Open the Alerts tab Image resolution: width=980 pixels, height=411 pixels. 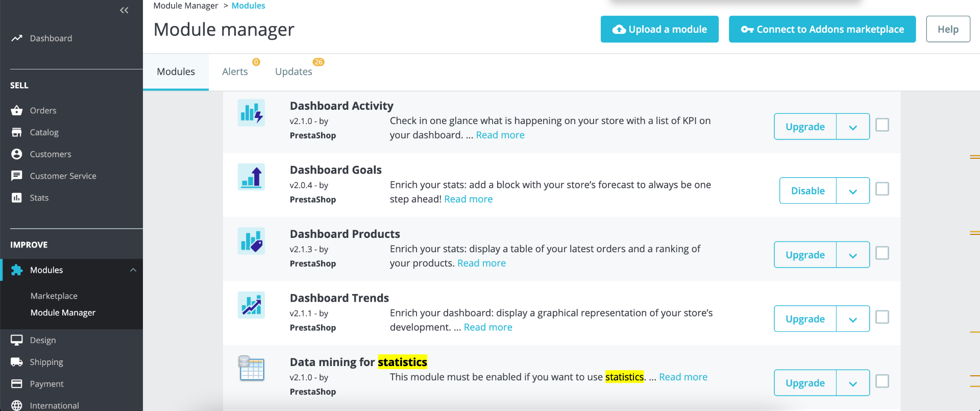235,71
